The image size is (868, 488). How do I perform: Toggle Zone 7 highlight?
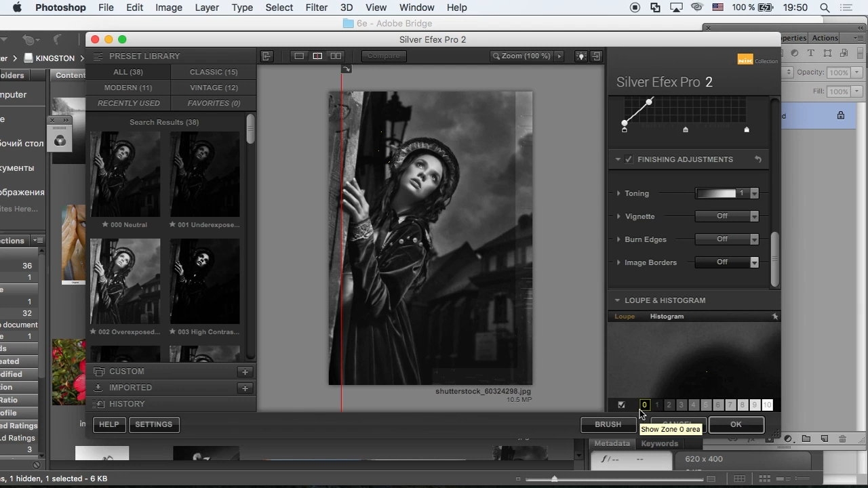(730, 405)
